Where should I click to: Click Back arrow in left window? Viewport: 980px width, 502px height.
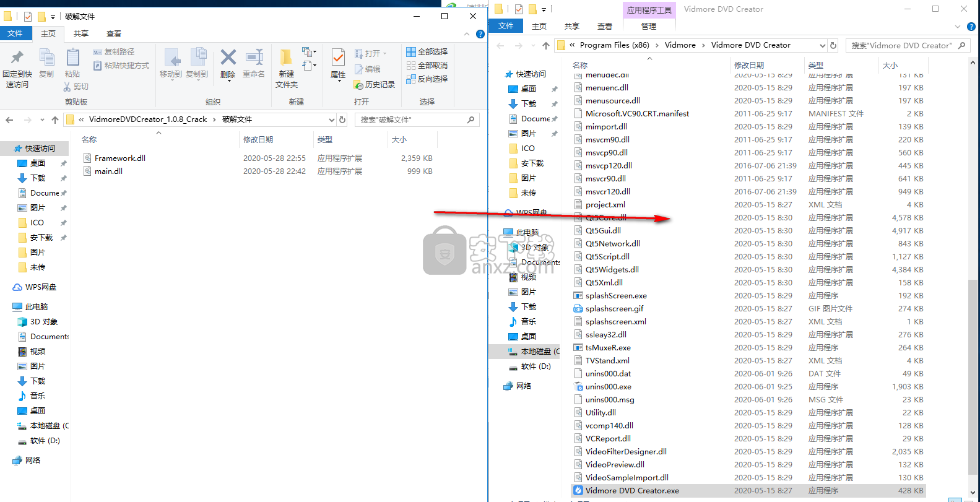(x=9, y=120)
